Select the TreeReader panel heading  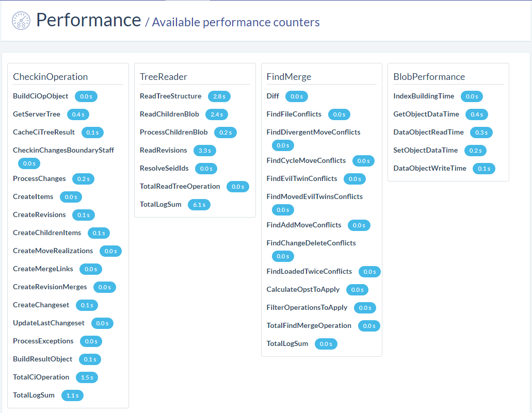coord(163,77)
